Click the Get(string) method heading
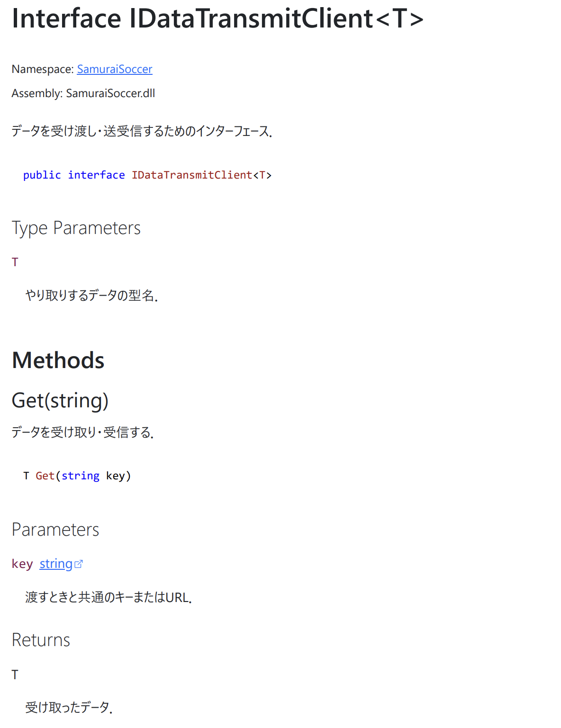Image resolution: width=561 pixels, height=728 pixels. (60, 400)
